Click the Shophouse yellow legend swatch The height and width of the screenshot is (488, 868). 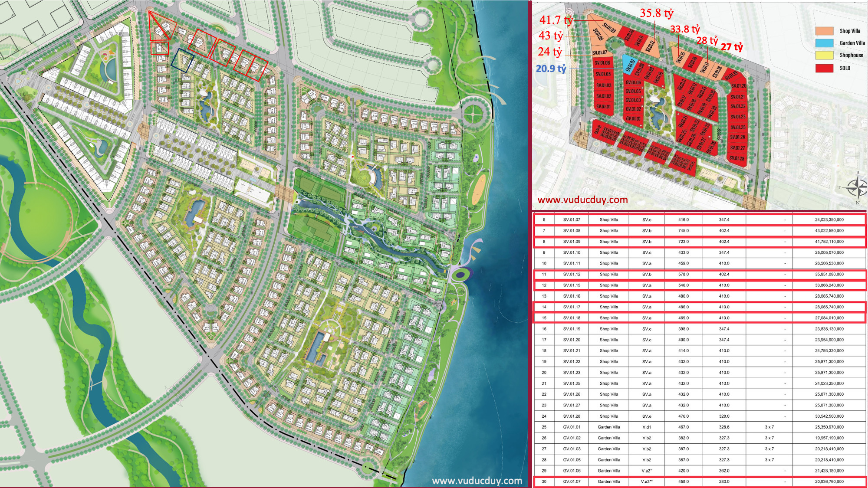click(x=824, y=55)
